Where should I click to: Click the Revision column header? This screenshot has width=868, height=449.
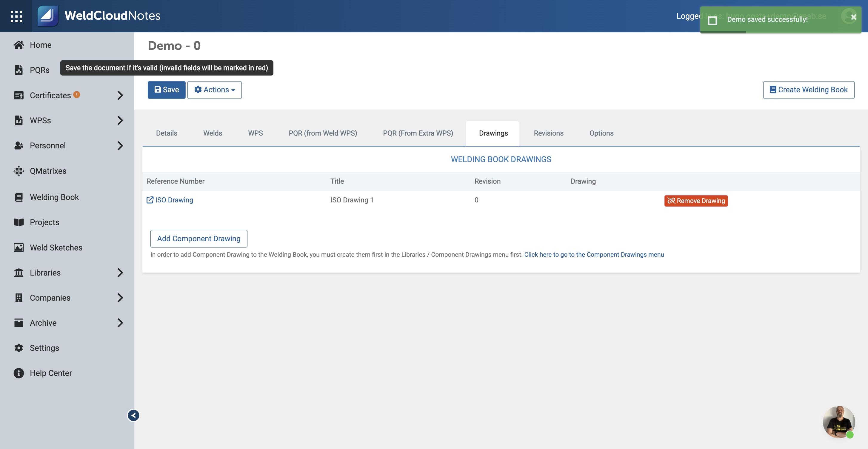(x=487, y=181)
